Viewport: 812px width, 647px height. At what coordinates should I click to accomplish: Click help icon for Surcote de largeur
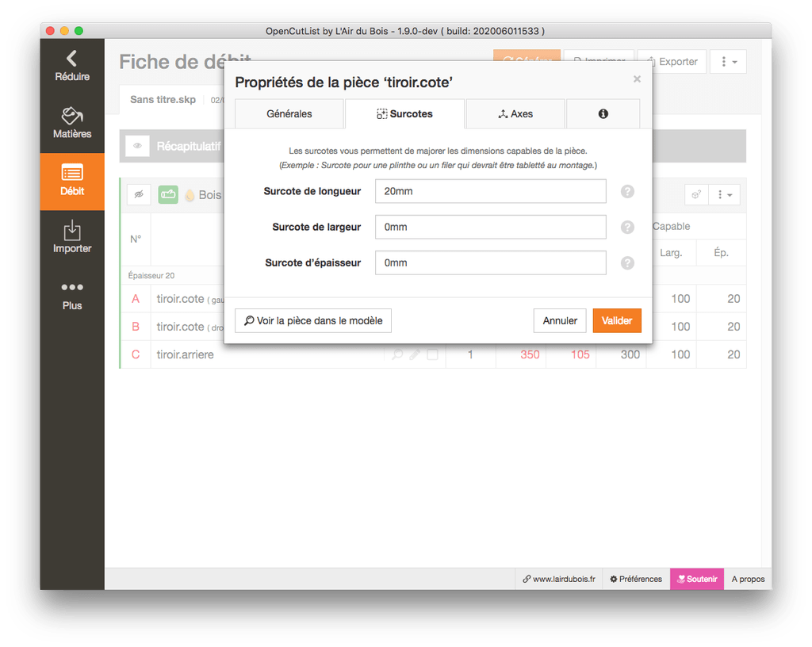click(627, 228)
